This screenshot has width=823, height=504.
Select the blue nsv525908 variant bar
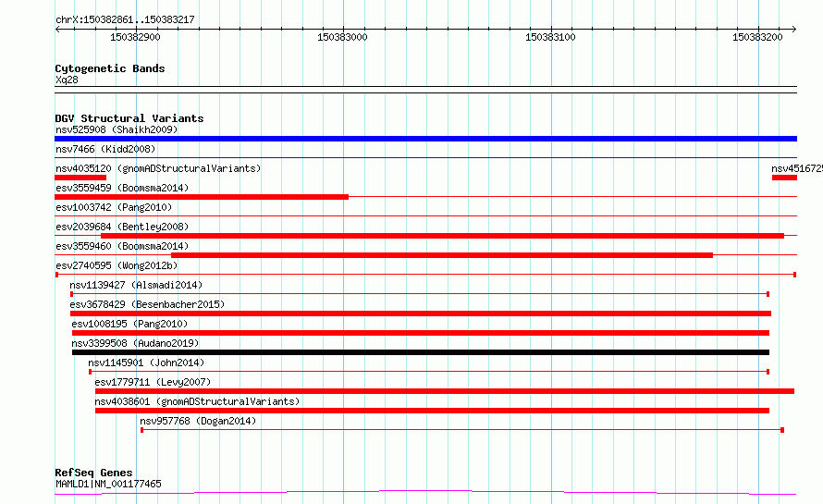click(425, 139)
